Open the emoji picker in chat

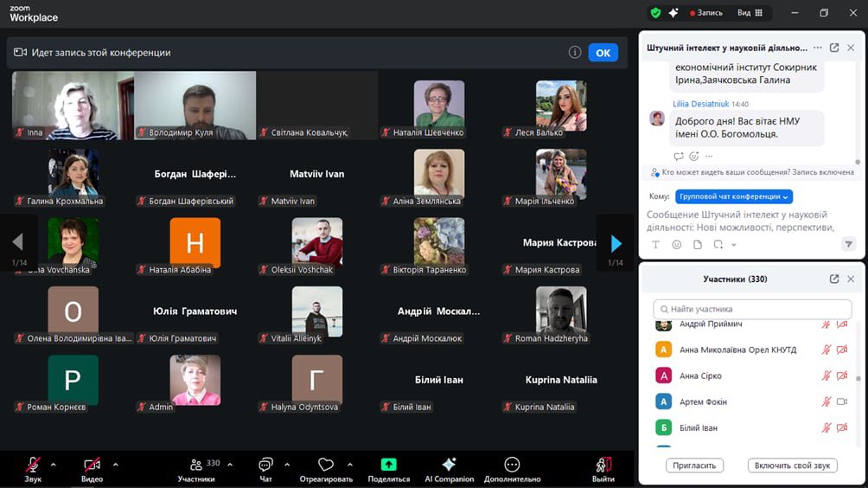(x=676, y=245)
